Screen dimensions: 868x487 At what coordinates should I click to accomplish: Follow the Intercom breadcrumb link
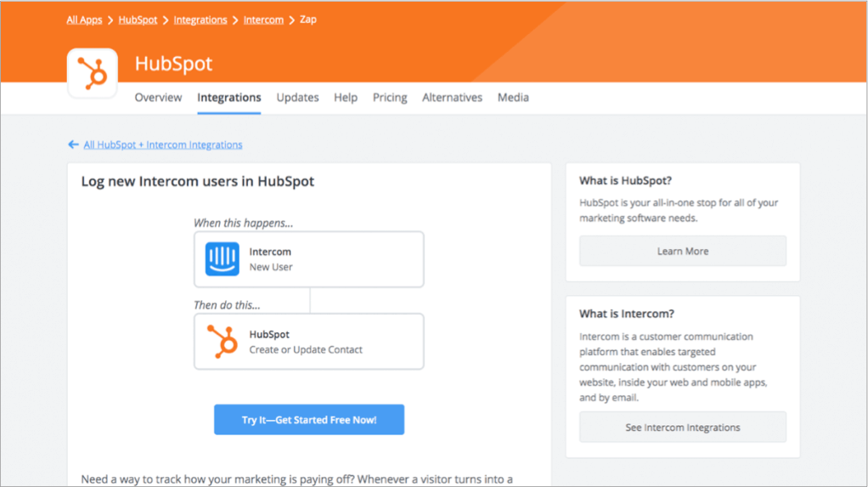tap(263, 20)
